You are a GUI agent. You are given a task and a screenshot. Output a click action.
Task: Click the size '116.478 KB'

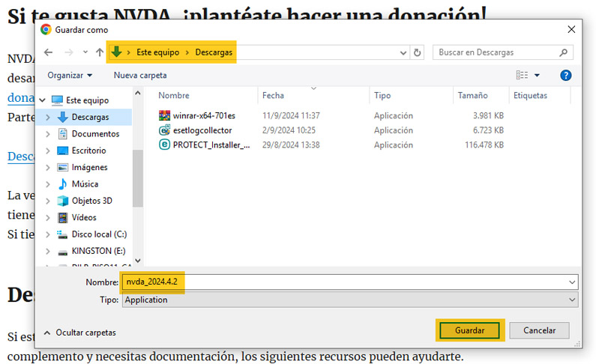pos(484,145)
